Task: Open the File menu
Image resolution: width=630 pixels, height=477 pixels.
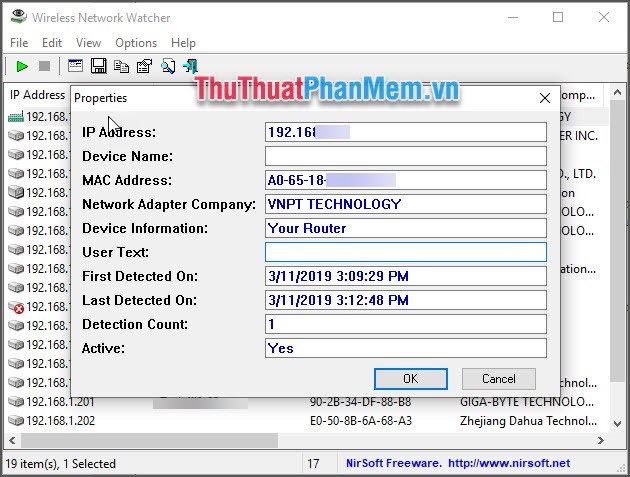Action: click(x=19, y=43)
